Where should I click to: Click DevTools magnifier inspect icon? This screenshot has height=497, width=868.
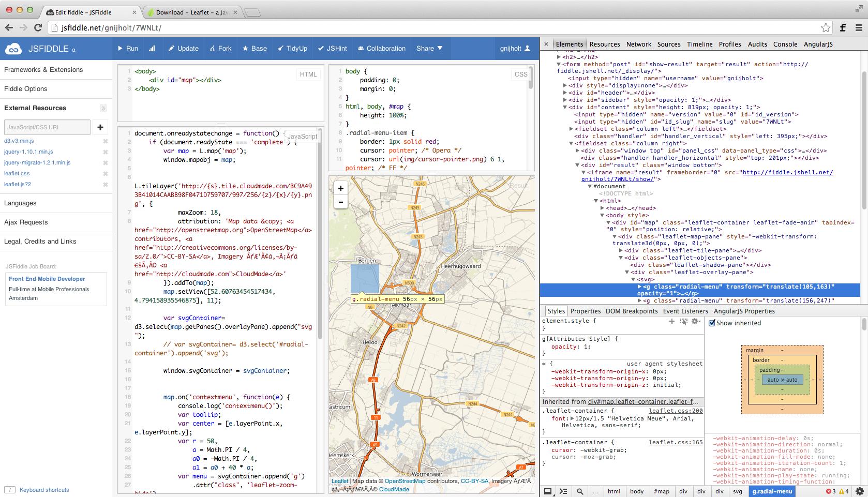coord(580,491)
